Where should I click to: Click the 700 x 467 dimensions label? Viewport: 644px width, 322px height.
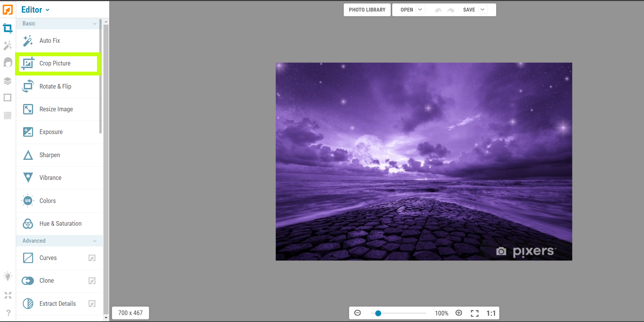click(130, 313)
